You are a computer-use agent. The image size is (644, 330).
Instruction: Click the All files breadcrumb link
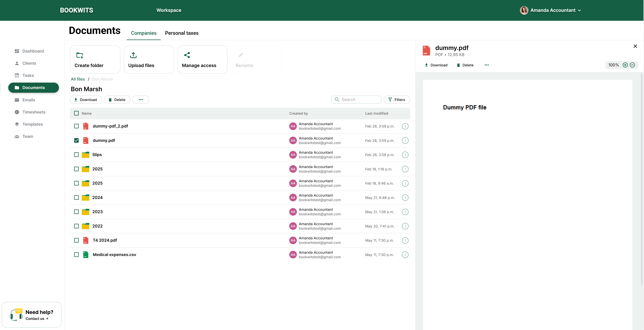click(x=78, y=79)
